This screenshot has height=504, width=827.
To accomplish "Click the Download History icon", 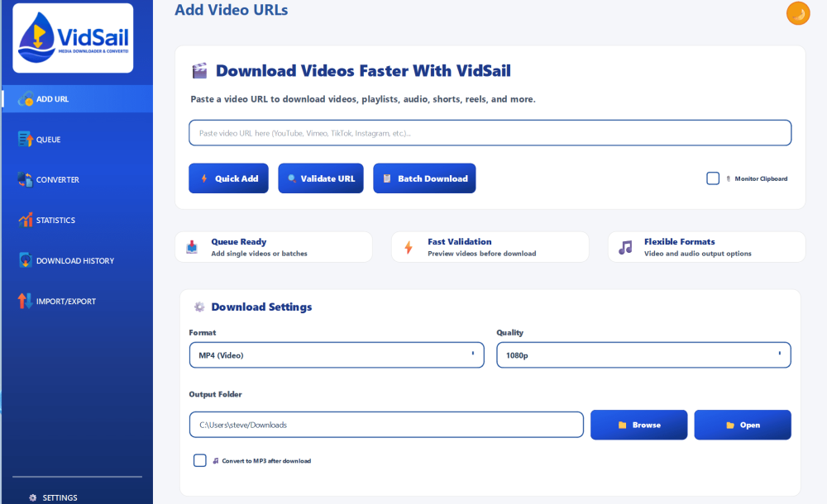I will click(x=26, y=260).
